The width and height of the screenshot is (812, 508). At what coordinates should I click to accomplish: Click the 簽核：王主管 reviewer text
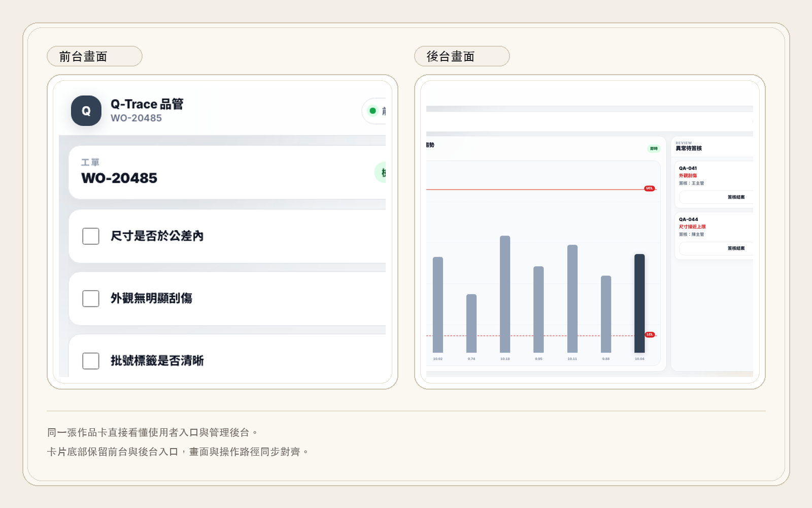click(692, 183)
